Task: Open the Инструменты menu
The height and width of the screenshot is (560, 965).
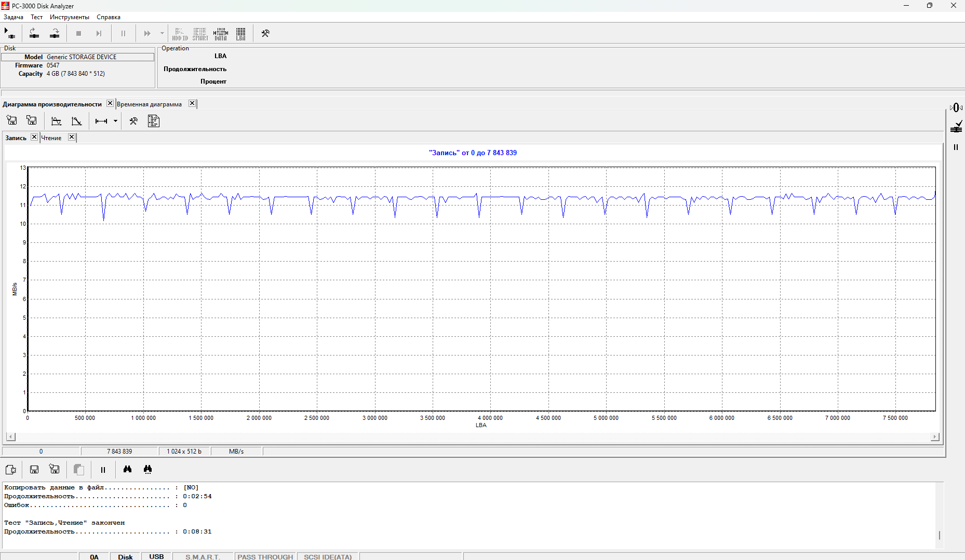Action: point(70,17)
